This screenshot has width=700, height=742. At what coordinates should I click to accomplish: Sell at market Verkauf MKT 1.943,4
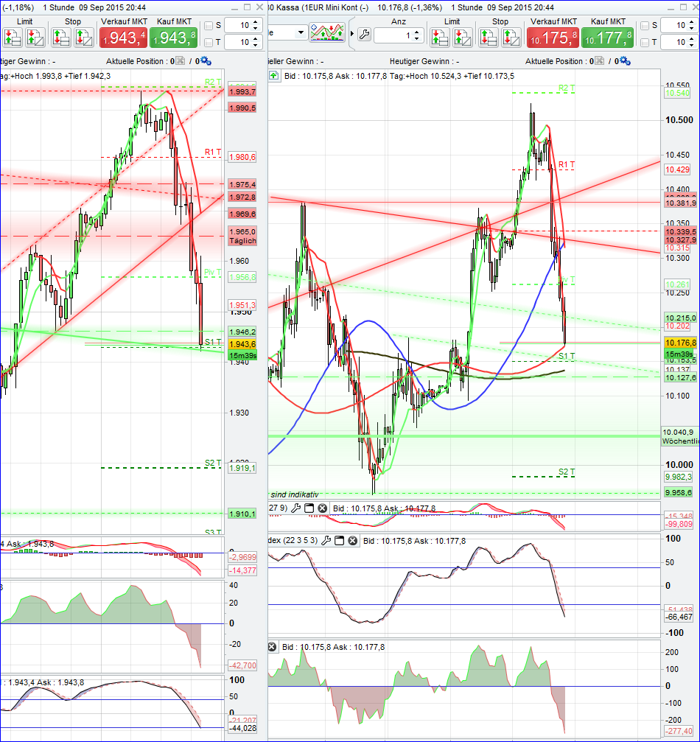coord(123,38)
